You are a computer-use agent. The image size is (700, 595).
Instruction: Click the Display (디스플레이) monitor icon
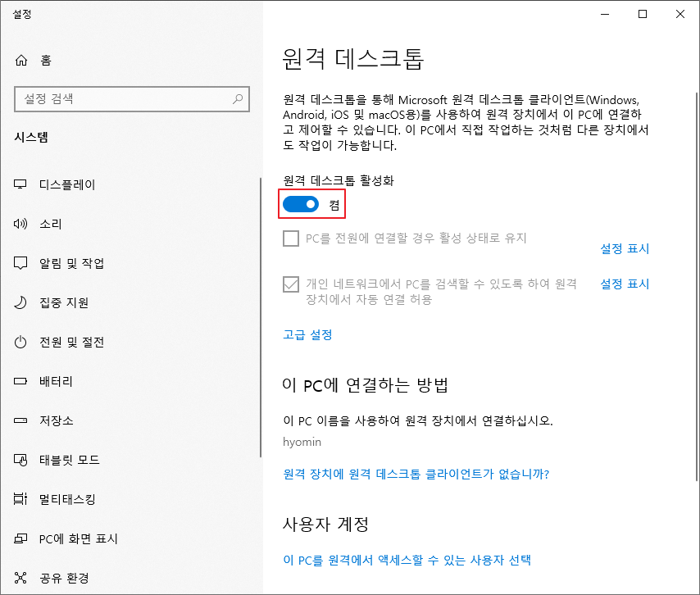click(20, 184)
